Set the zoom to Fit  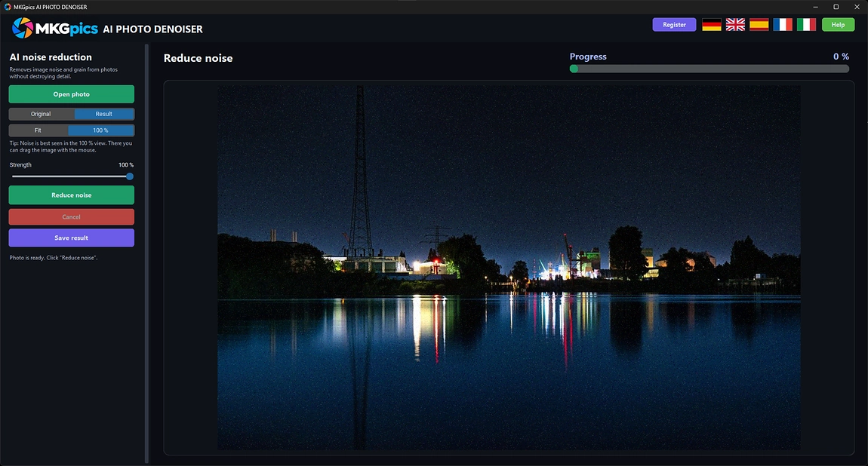(x=38, y=130)
